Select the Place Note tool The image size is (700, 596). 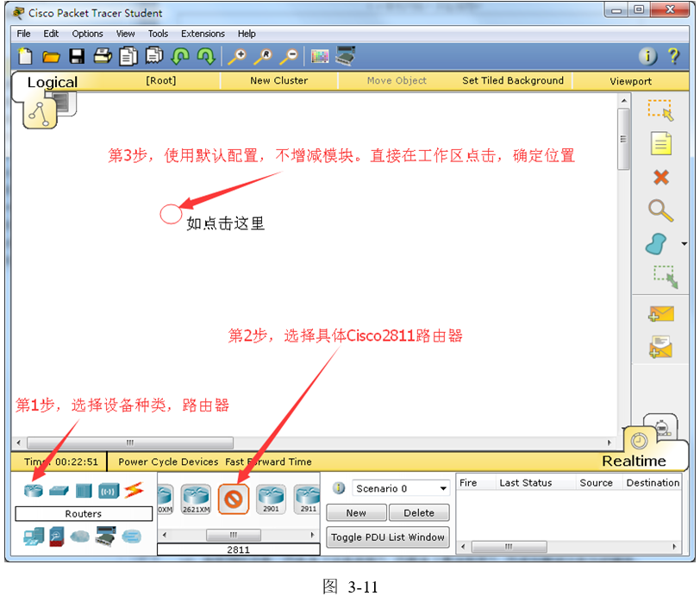[660, 143]
